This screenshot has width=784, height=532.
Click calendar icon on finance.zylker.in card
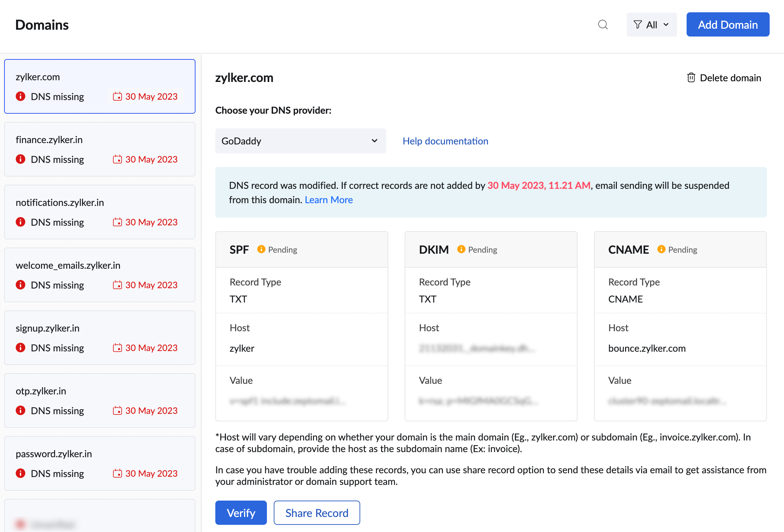(x=117, y=159)
